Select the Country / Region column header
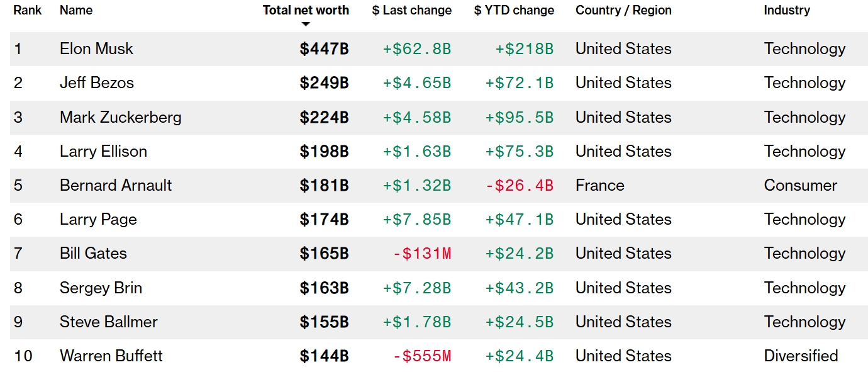The height and width of the screenshot is (372, 868). tap(623, 10)
